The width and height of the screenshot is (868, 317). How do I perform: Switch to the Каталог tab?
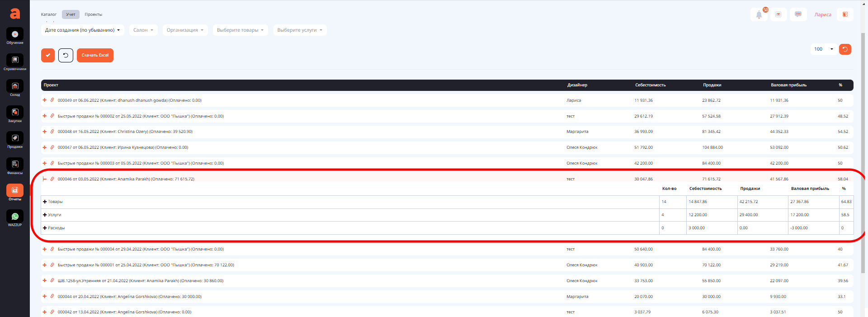(x=49, y=14)
